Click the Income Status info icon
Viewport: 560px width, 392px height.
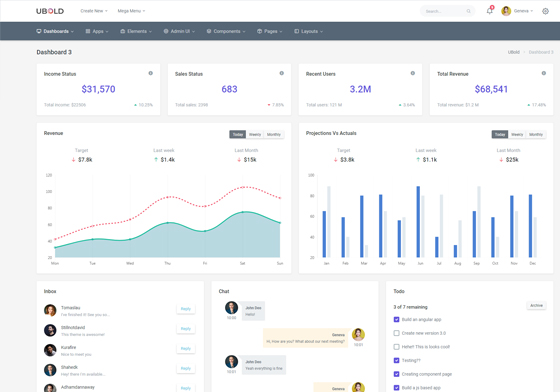pyautogui.click(x=151, y=73)
